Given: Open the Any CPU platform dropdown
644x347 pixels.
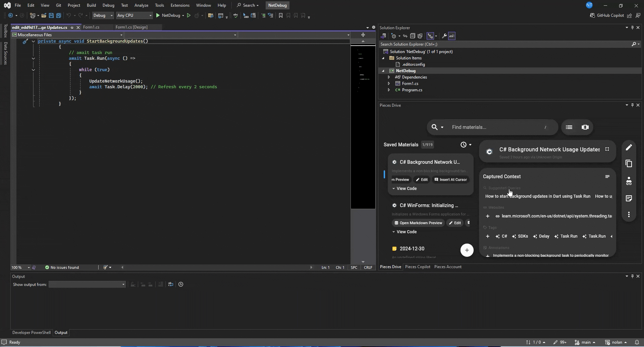Looking at the screenshot, I should click(134, 15).
